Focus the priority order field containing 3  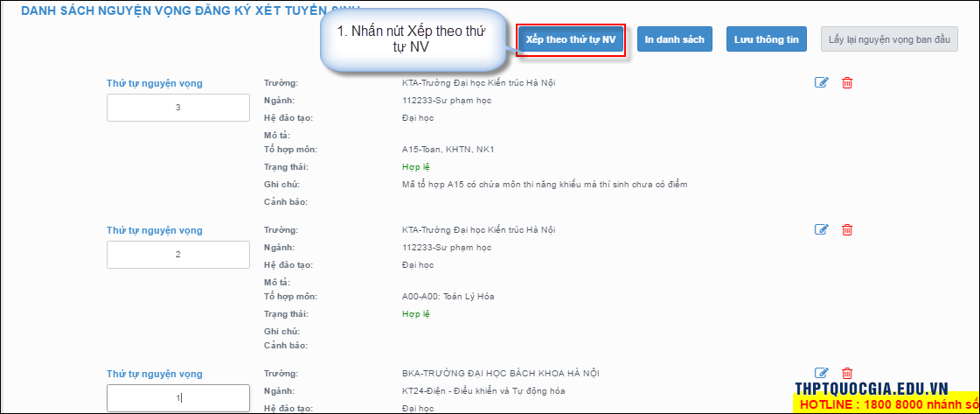[x=178, y=108]
